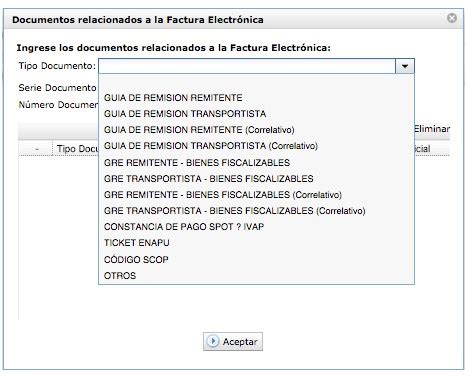Select GRE REMITENTE BIENES FISCALIZABLES (Correlativo)
Screen dimensions: 468x376
click(256, 195)
